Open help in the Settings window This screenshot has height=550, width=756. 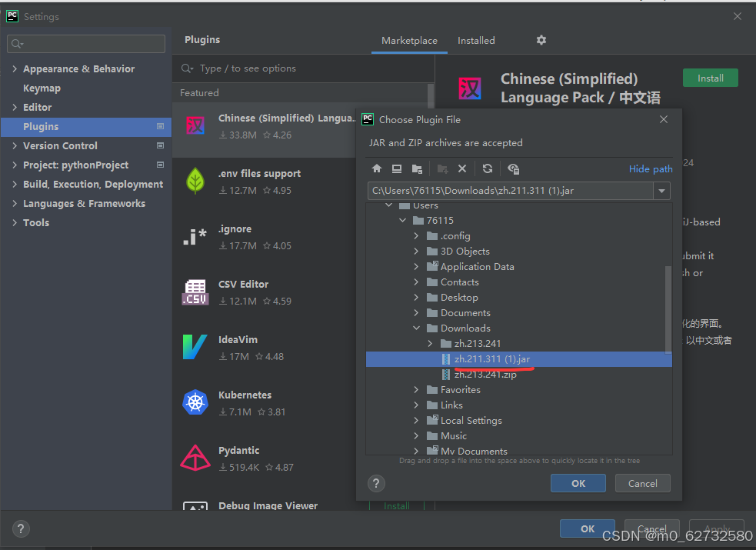tap(21, 528)
